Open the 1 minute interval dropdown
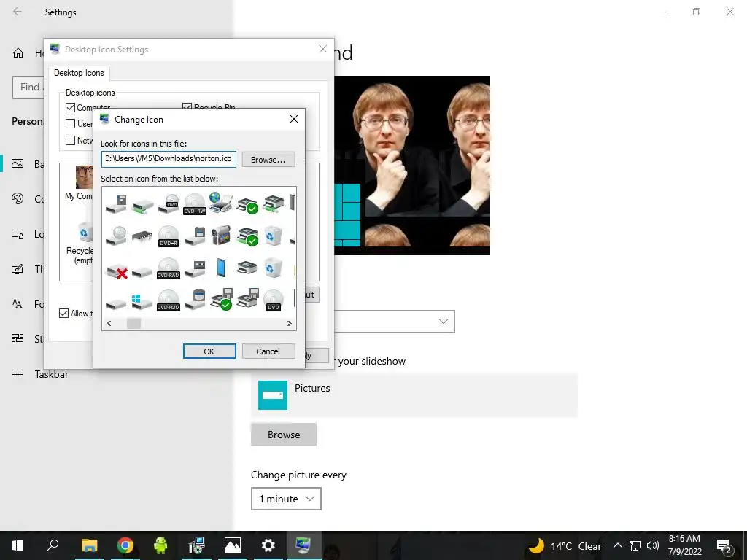The width and height of the screenshot is (747, 560). point(286,499)
